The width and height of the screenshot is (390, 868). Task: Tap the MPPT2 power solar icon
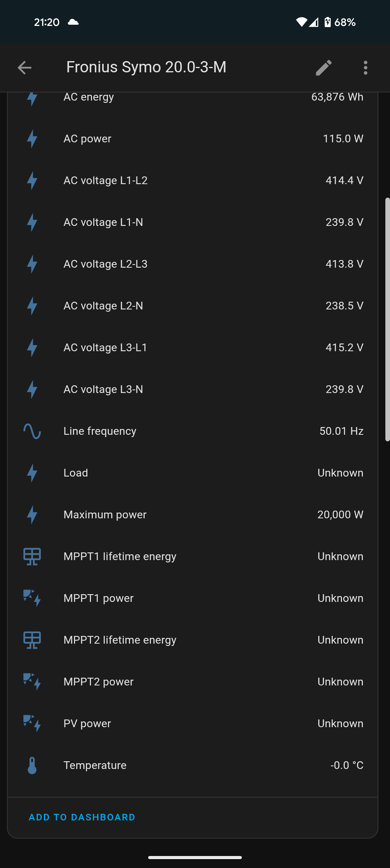[x=32, y=682]
